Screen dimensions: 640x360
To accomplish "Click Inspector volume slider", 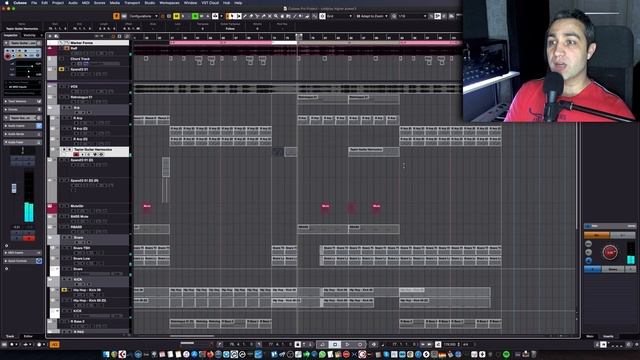I will point(28,66).
